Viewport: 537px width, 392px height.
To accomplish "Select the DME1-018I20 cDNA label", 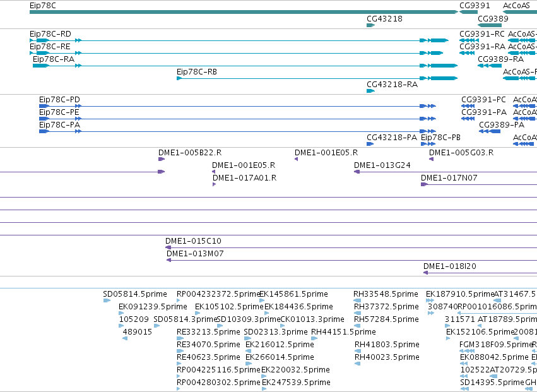I will 450,266.
